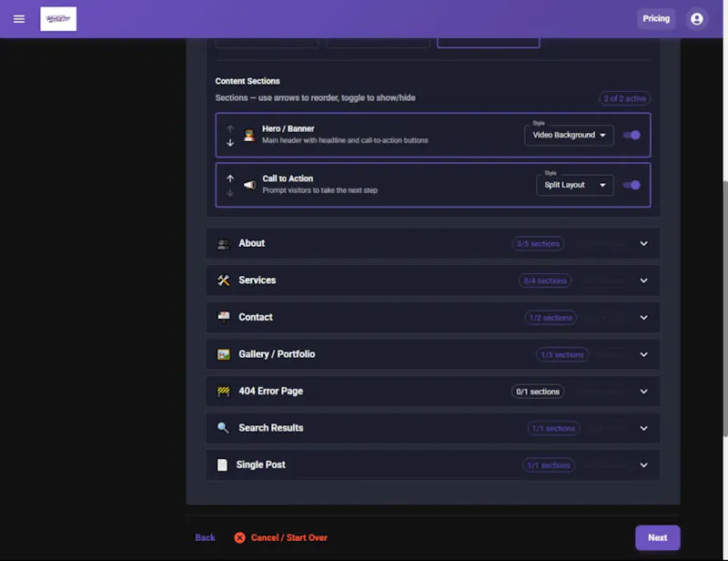Image resolution: width=728 pixels, height=561 pixels.
Task: Click the Contact 1/2 sections badge
Action: pos(551,318)
